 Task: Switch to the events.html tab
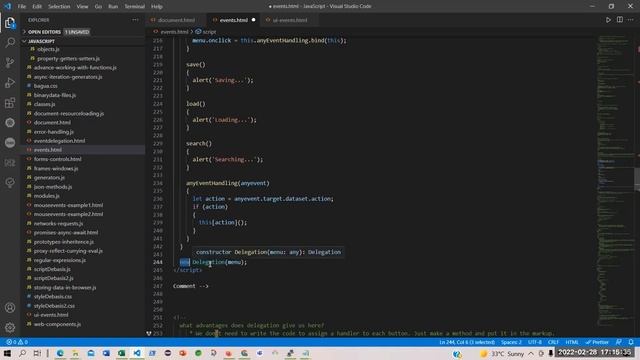pyautogui.click(x=233, y=20)
